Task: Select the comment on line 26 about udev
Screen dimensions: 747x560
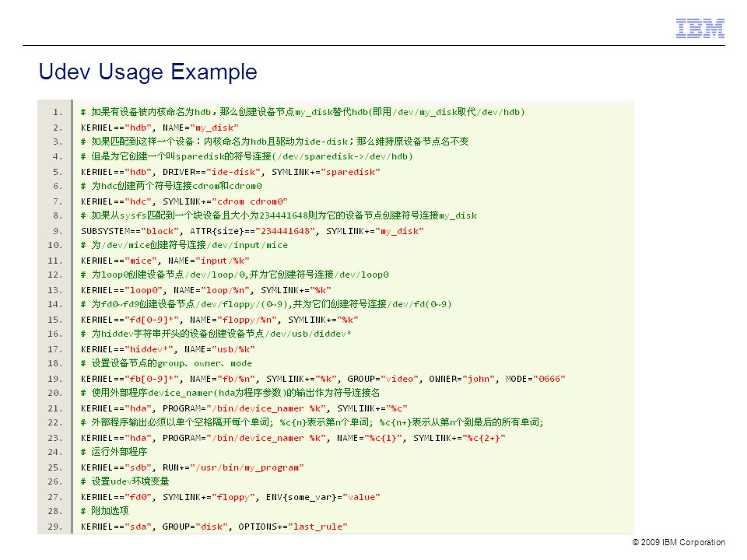Action: 124,481
